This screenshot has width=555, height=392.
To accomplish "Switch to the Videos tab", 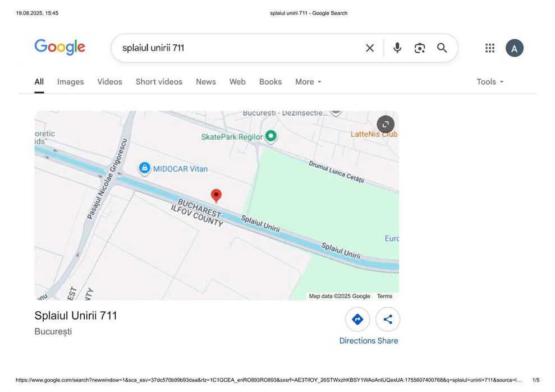I will [x=110, y=82].
